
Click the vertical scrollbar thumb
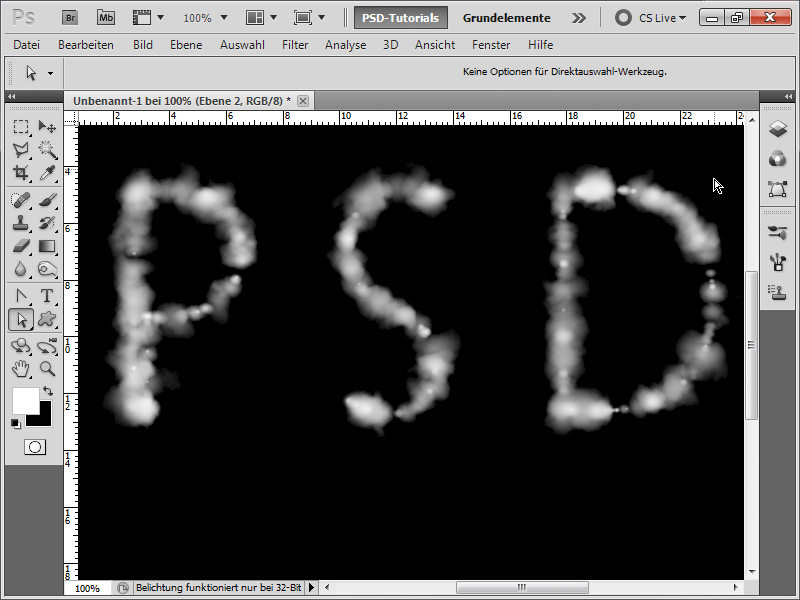751,345
